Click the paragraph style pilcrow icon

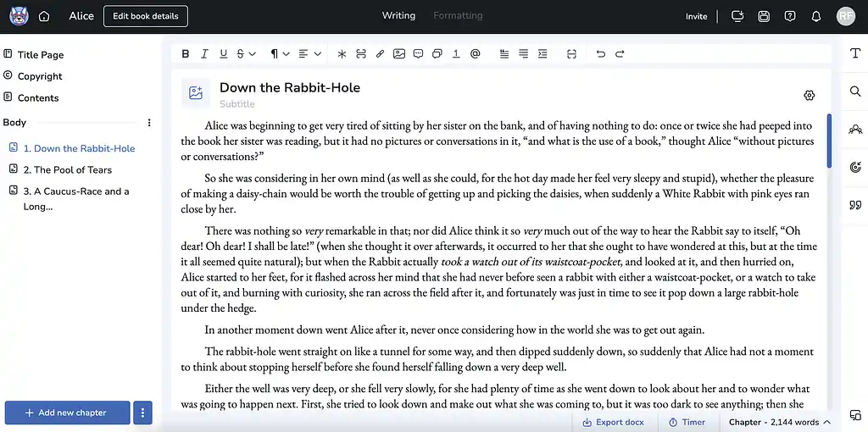tap(274, 53)
